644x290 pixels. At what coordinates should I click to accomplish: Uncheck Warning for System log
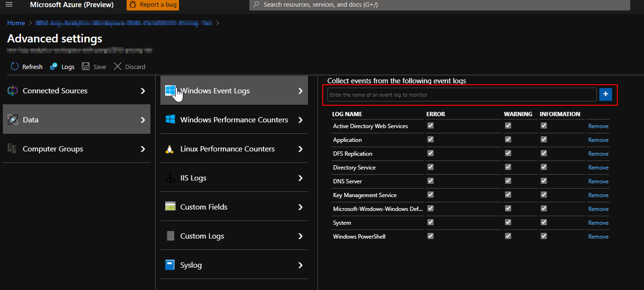tap(508, 222)
